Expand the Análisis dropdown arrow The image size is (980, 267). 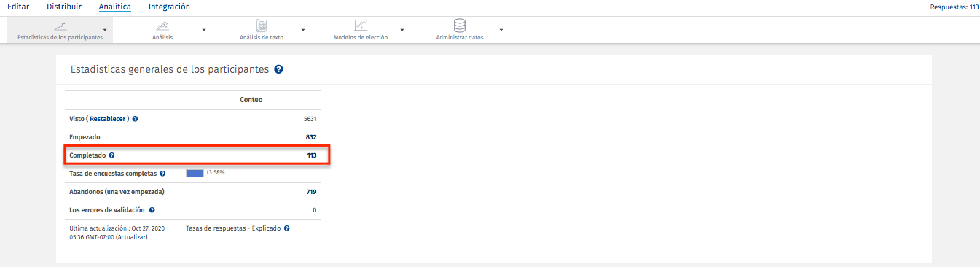click(x=203, y=30)
